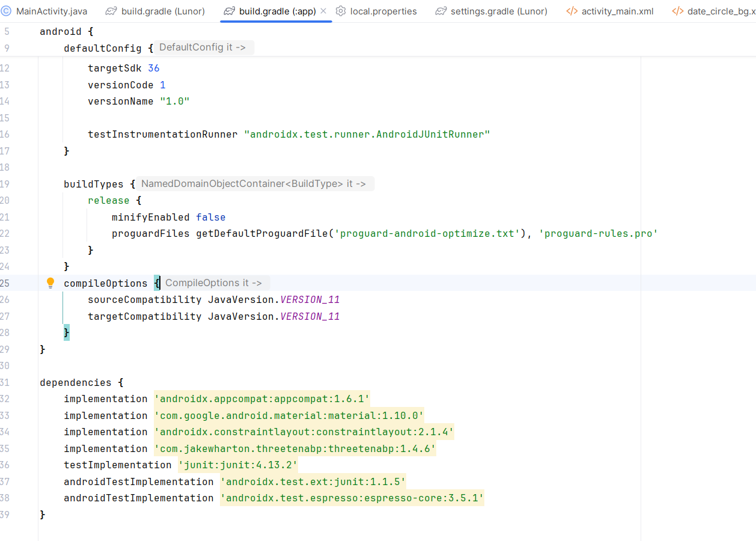This screenshot has height=541, width=756.
Task: Click the NamedDomainObjectContainer<BuildType> inlay hint
Action: tap(253, 184)
